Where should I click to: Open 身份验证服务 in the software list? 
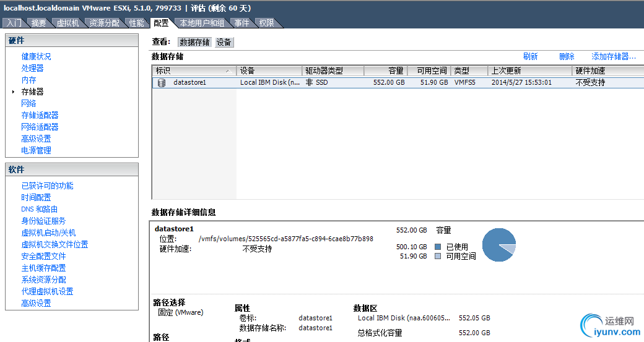tap(43, 221)
